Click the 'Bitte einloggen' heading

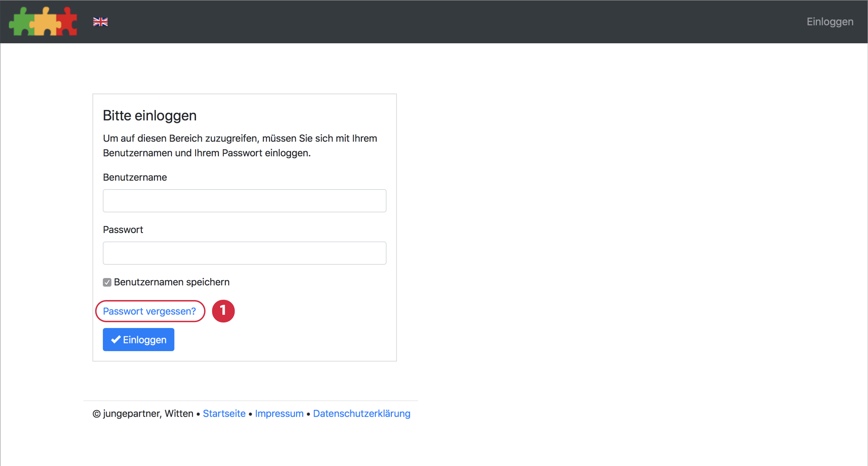150,115
